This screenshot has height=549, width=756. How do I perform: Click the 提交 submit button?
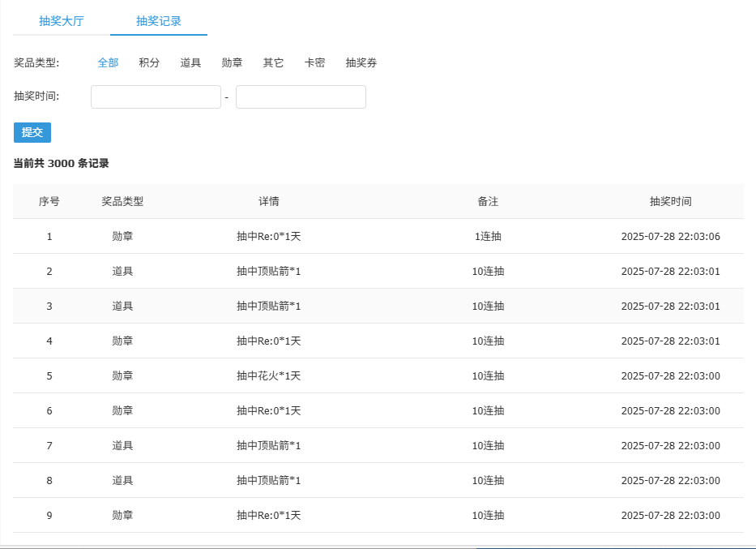pyautogui.click(x=32, y=132)
